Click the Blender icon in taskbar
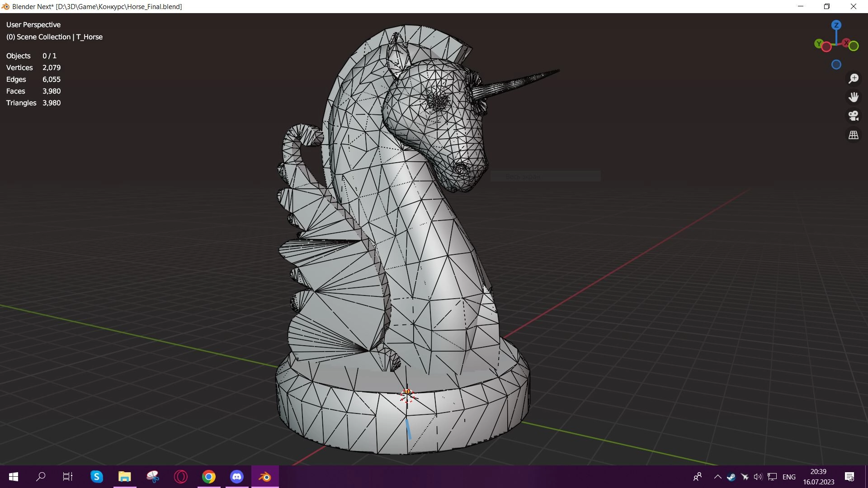The width and height of the screenshot is (868, 488). click(265, 477)
